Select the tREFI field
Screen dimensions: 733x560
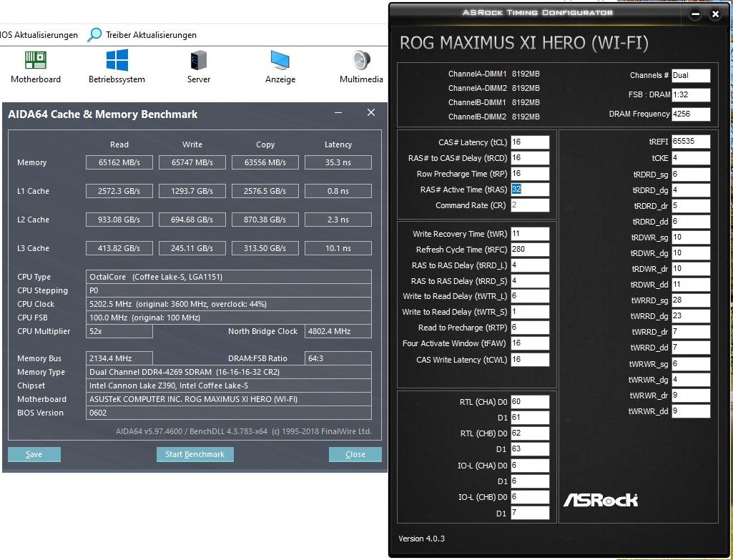pos(691,141)
